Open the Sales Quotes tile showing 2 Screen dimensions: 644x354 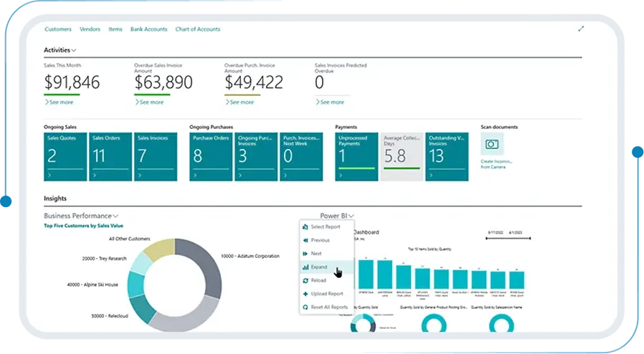pos(65,157)
